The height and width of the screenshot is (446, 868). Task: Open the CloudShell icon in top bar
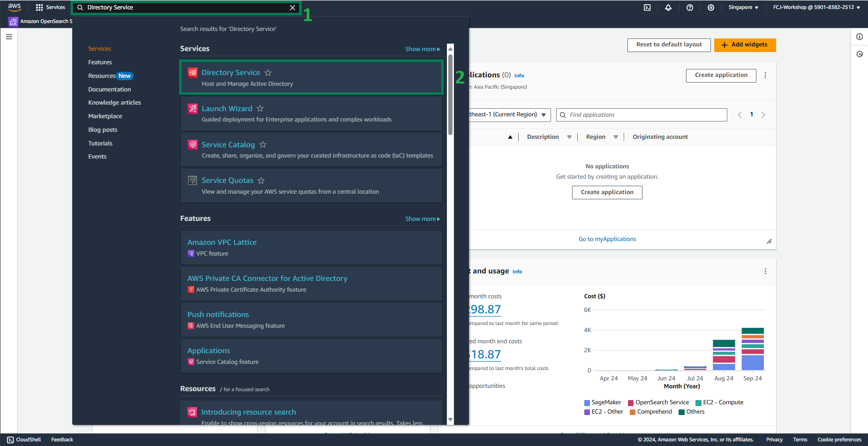(647, 8)
